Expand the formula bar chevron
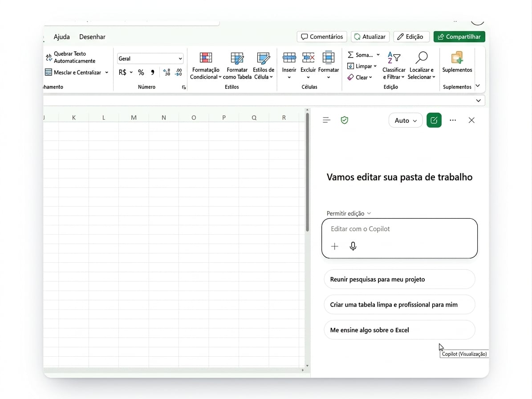532x399 pixels. tap(479, 101)
